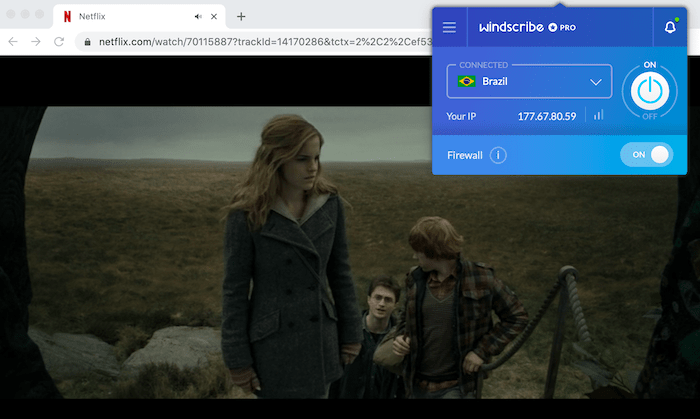Click the signal strength bars icon
700x419 pixels.
click(x=598, y=115)
